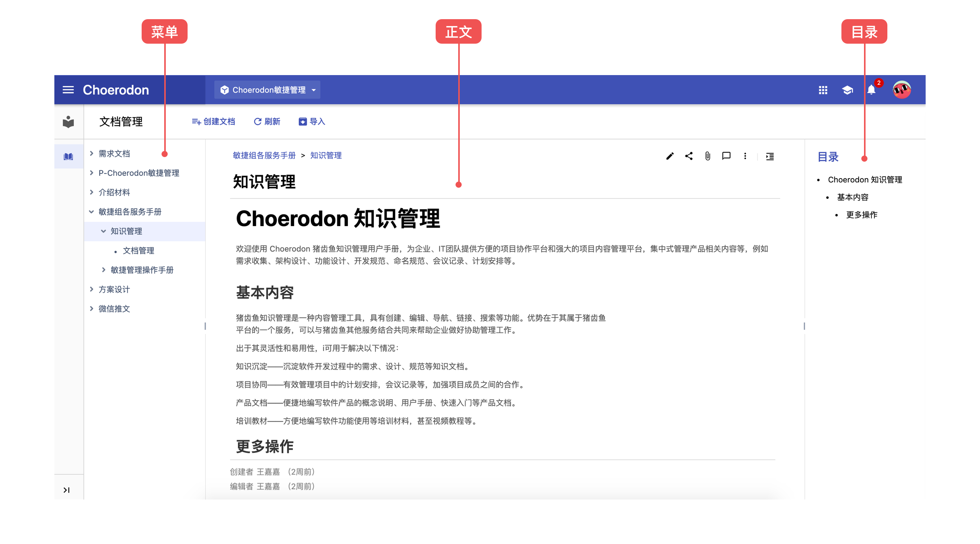Viewport: 980px width, 544px height.
Task: Open the hamburger menu next to Choerodon
Action: coord(68,90)
